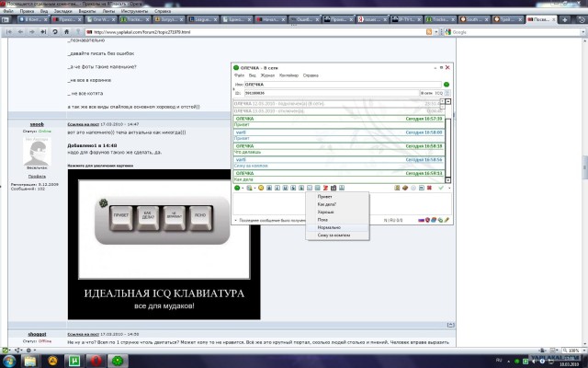Open the zoom 100% dropdown in status bar

pyautogui.click(x=584, y=351)
